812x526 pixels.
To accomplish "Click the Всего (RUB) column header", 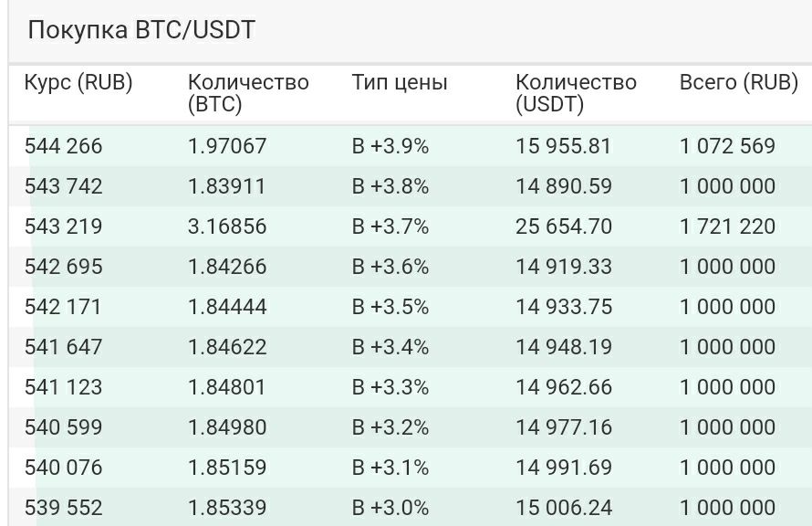I will click(738, 82).
